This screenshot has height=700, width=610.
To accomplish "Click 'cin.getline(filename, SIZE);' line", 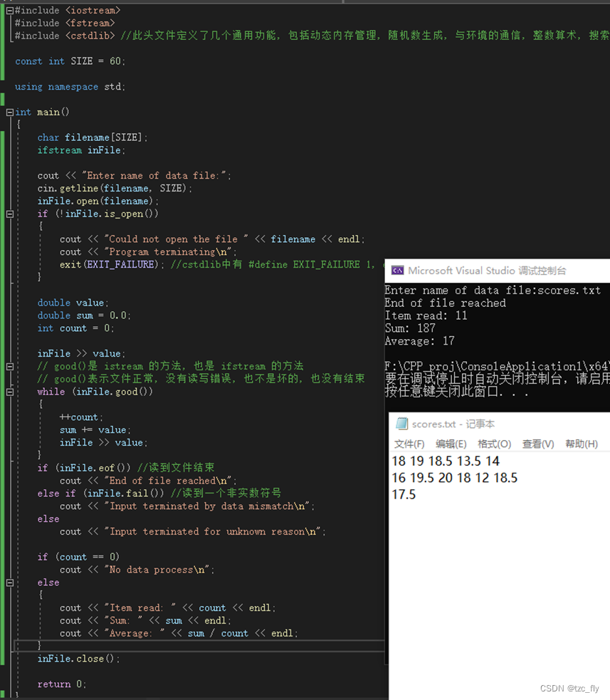I will tap(115, 189).
